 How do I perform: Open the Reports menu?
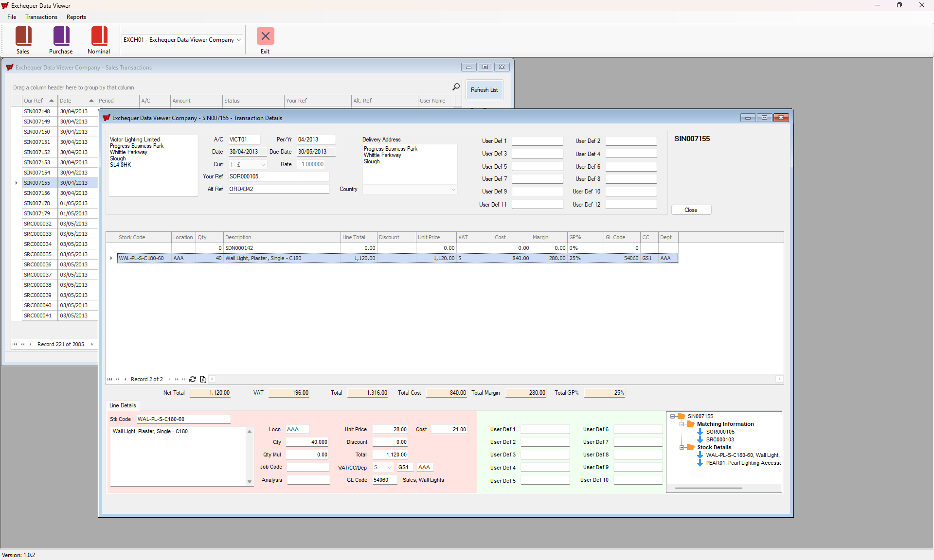[x=76, y=17]
